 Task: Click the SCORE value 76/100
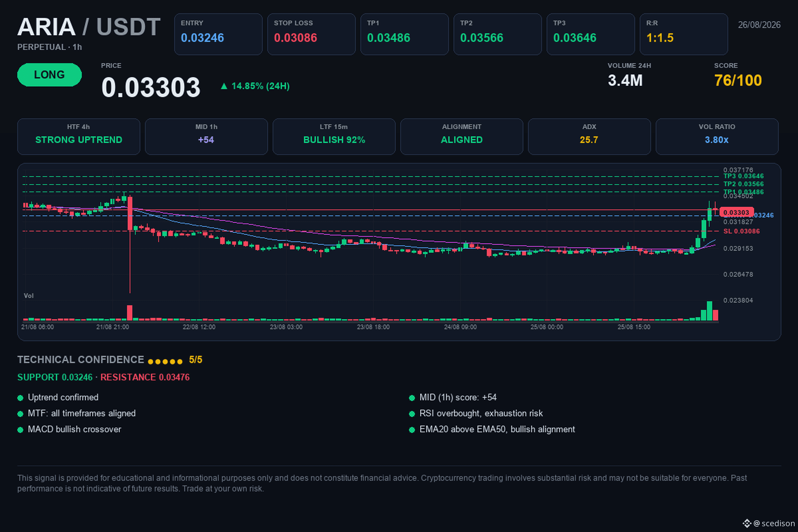(x=738, y=81)
